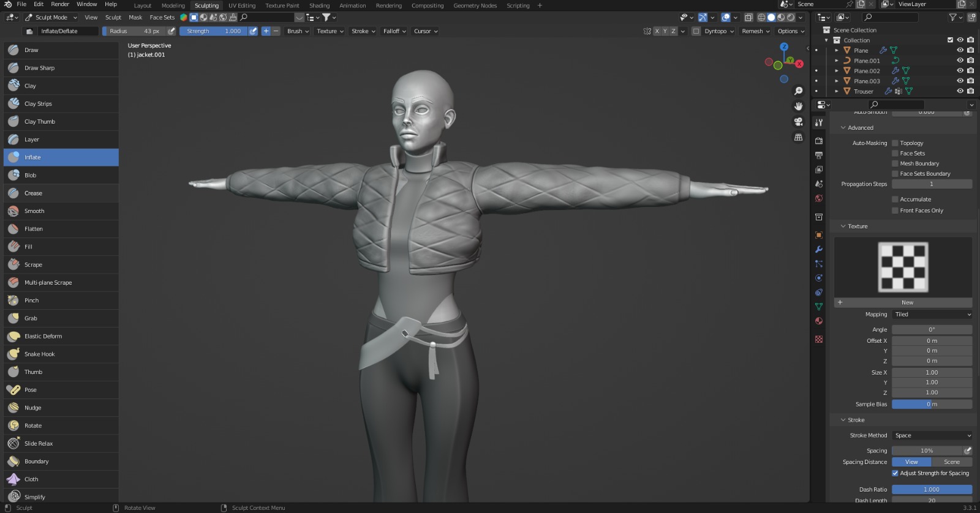Enable Front Faces Only checkbox
980x513 pixels.
pos(895,211)
